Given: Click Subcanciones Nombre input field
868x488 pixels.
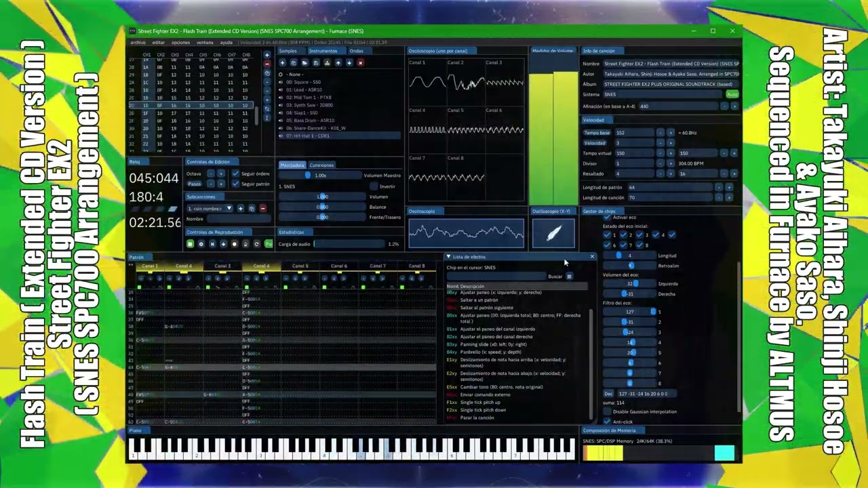Looking at the screenshot, I should click(x=239, y=219).
